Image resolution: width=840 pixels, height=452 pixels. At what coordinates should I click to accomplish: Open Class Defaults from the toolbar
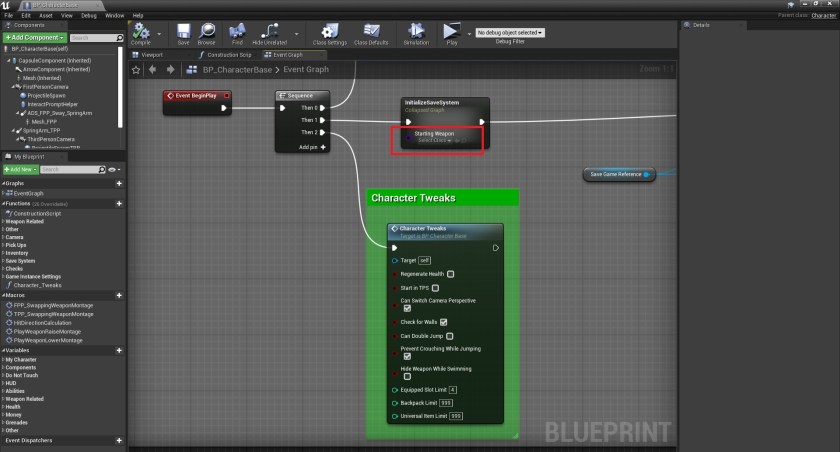click(x=371, y=32)
